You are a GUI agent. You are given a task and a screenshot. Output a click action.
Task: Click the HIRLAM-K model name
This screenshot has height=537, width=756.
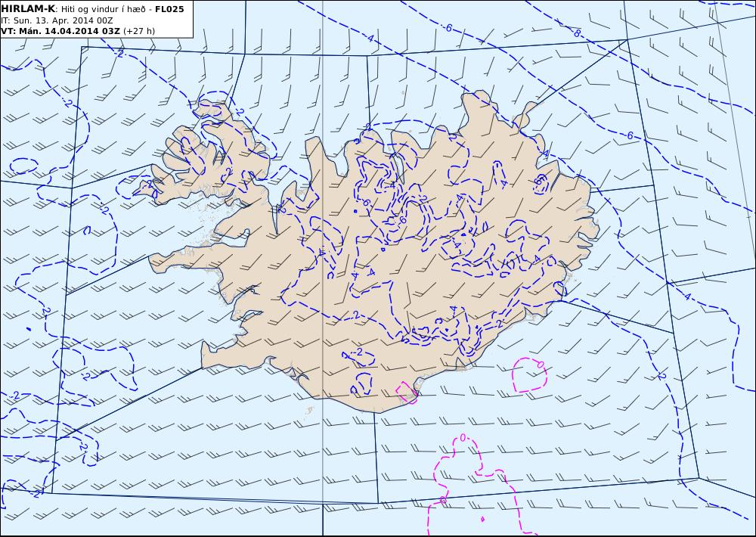[x=28, y=9]
